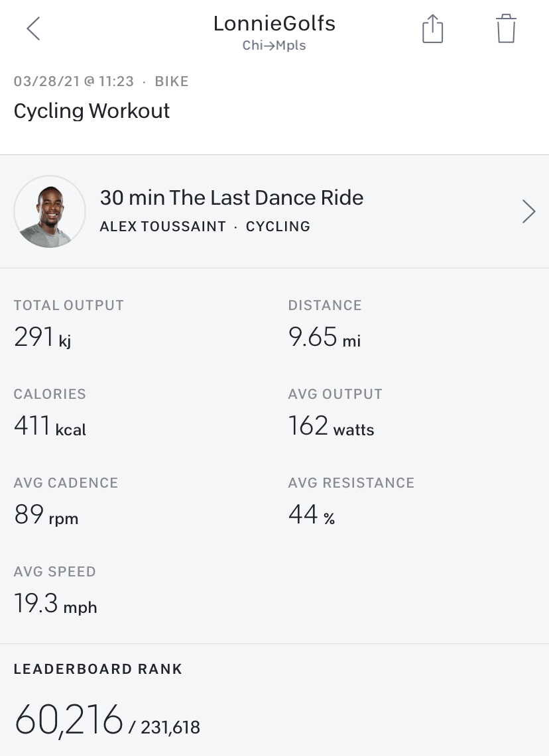The width and height of the screenshot is (549, 756).
Task: Select the Avg Cadence 89 rpm stat
Action: 46,515
